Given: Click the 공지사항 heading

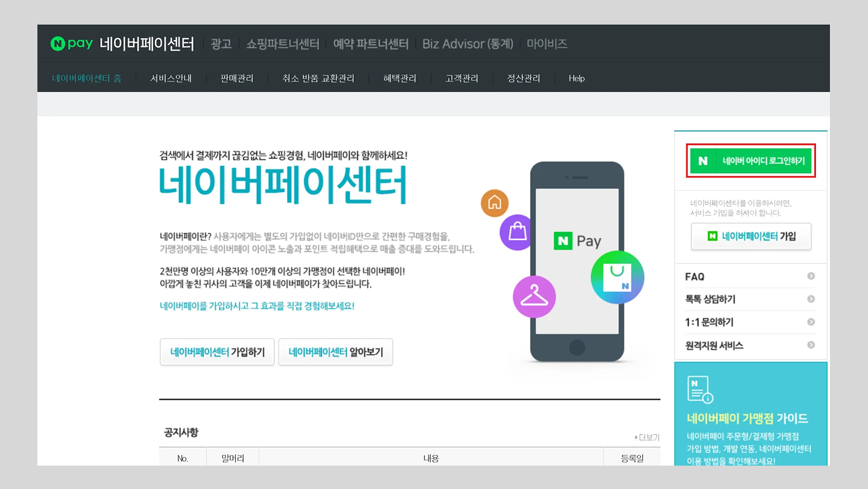Looking at the screenshot, I should point(181,432).
